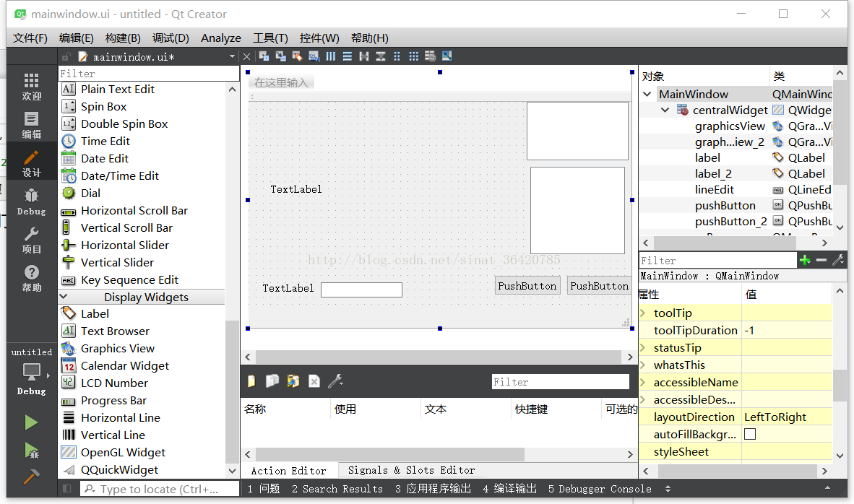Toggle sidebar button at bottom left
854x504 pixels.
(67, 489)
